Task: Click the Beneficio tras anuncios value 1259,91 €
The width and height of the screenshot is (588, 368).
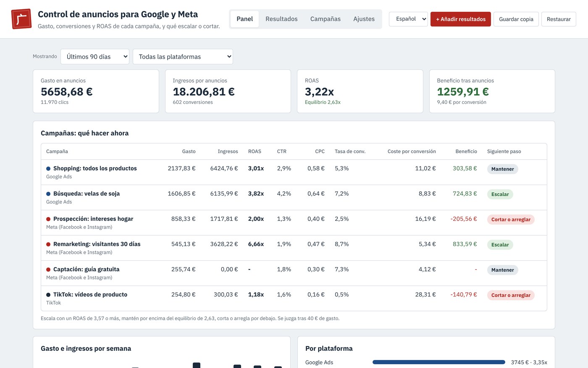Action: click(463, 92)
